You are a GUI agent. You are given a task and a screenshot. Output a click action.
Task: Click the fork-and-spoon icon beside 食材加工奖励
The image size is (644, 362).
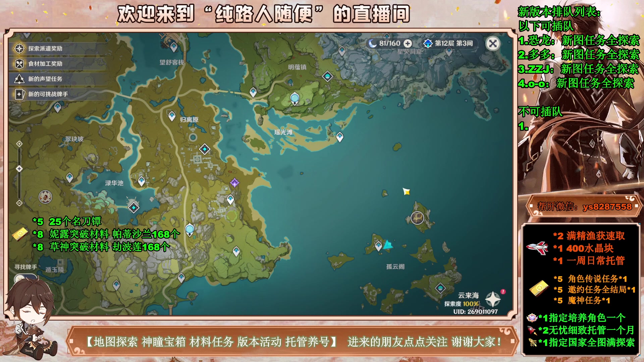(19, 64)
